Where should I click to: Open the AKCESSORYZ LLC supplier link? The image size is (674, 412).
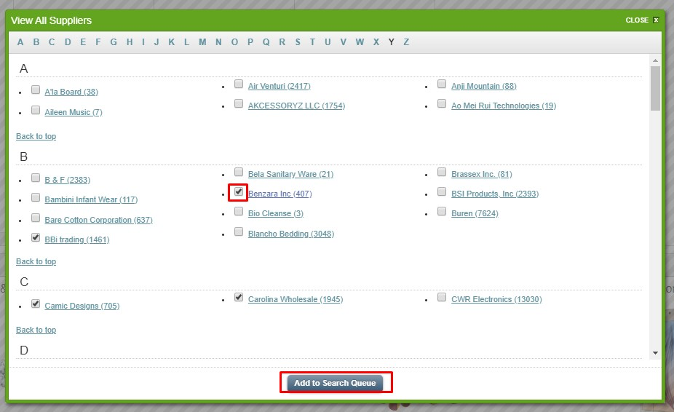click(296, 105)
